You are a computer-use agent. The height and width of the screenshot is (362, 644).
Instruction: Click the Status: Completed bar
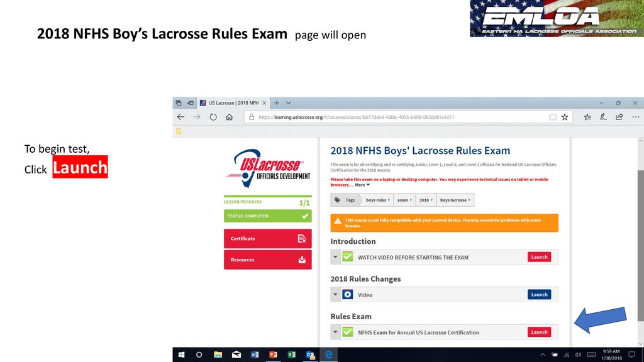point(268,216)
